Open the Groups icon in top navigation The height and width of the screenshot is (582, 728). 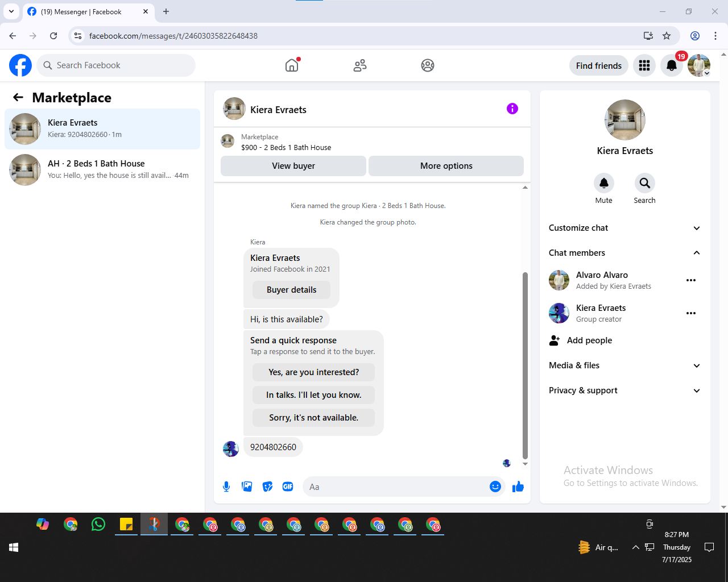[x=428, y=65]
